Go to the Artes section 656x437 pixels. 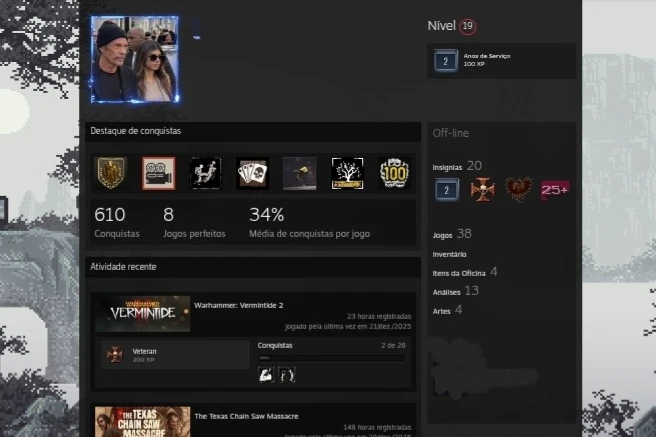(x=441, y=310)
